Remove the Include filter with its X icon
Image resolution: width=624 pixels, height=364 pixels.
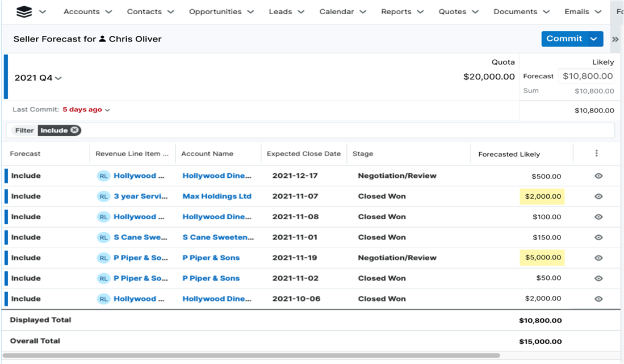tap(74, 130)
